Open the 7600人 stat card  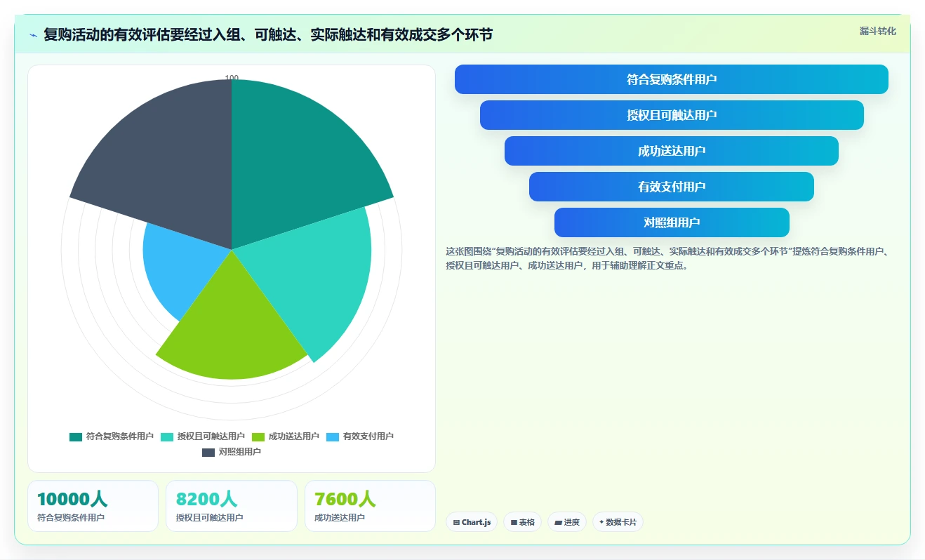pyautogui.click(x=370, y=506)
